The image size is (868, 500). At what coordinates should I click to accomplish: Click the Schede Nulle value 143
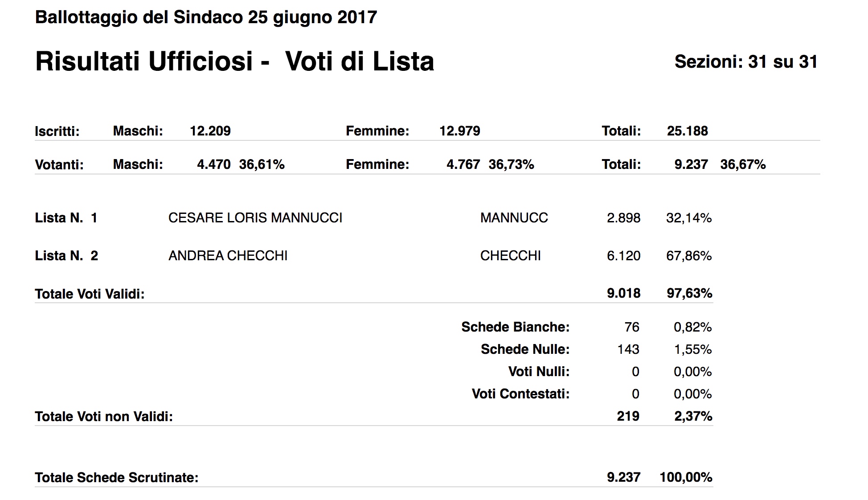click(628, 349)
